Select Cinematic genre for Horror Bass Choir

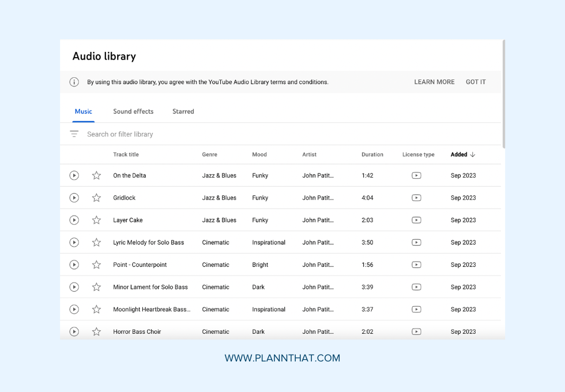click(216, 332)
